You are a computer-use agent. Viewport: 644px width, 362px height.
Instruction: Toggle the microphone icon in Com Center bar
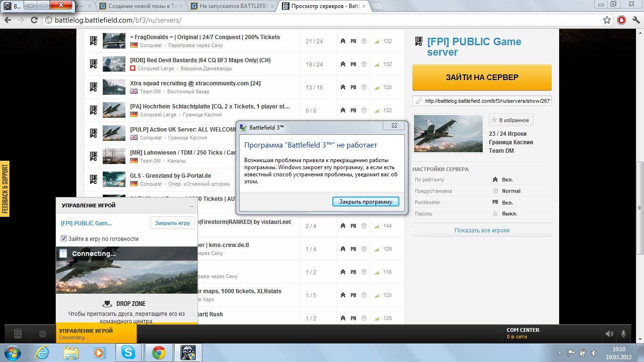[624, 334]
